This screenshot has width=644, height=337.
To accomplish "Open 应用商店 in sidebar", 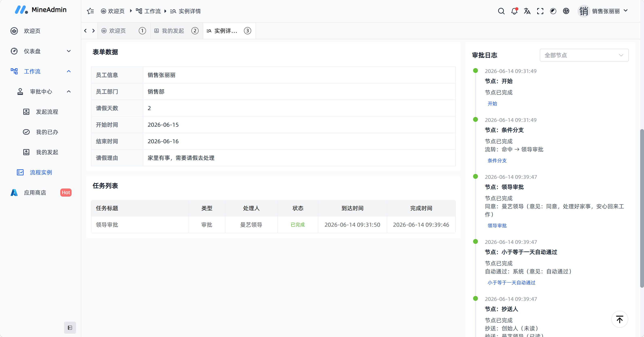I will [40, 193].
